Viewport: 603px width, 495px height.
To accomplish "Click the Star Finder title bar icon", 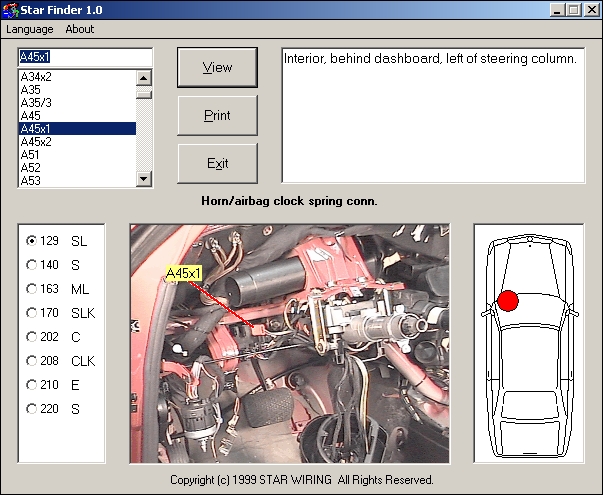I will 11,9.
